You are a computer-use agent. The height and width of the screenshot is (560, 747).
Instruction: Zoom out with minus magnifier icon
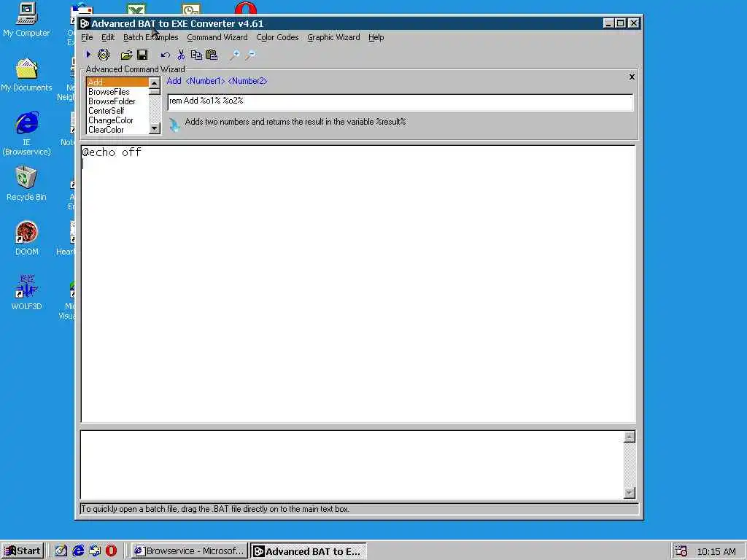pyautogui.click(x=250, y=55)
